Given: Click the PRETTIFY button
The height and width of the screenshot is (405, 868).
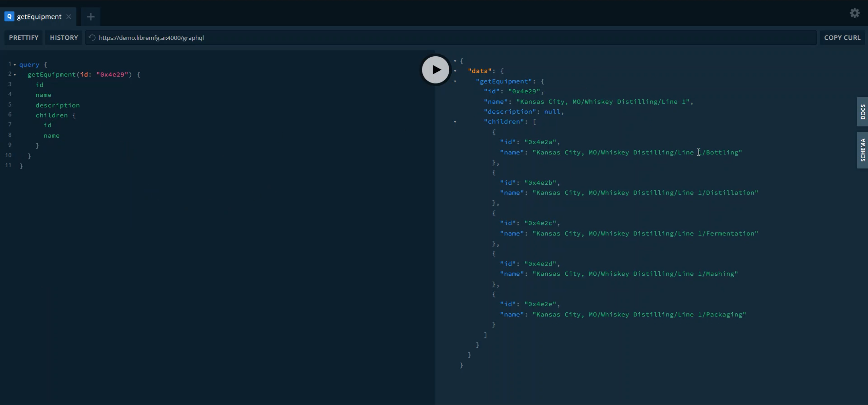Looking at the screenshot, I should pyautogui.click(x=23, y=38).
